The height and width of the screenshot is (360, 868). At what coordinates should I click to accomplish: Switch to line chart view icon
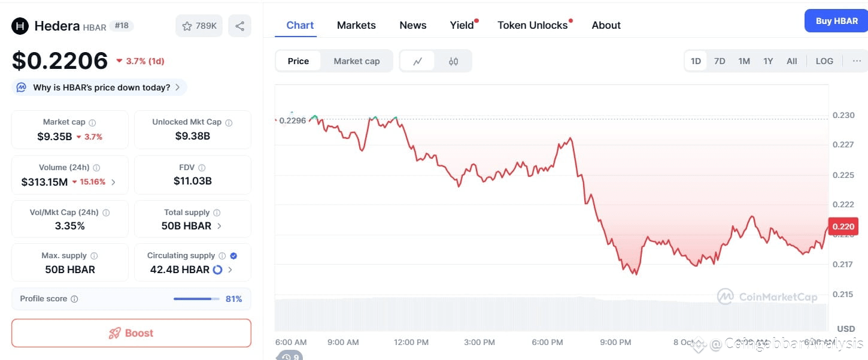click(x=418, y=61)
